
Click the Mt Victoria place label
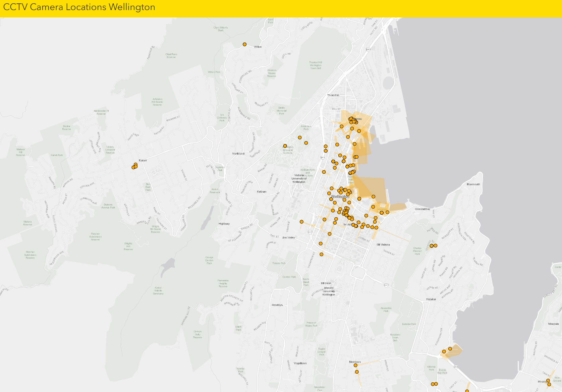(x=383, y=244)
